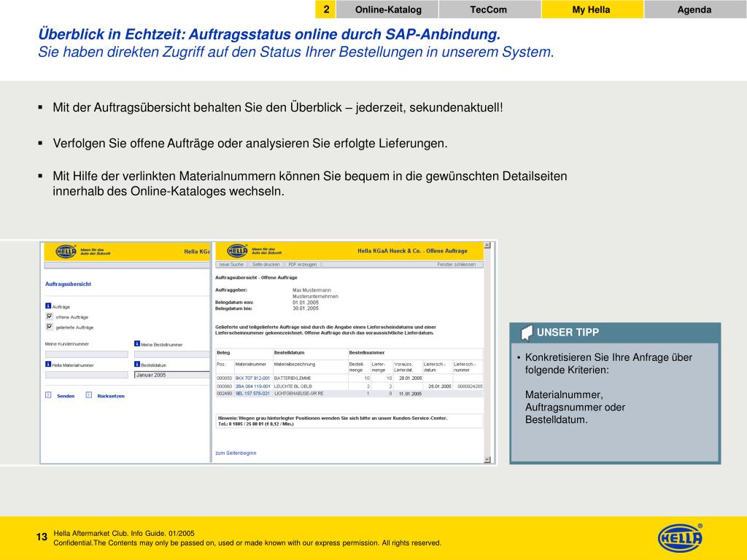Click the Meine Bestellnummer input field
The image size is (747, 560).
(172, 354)
